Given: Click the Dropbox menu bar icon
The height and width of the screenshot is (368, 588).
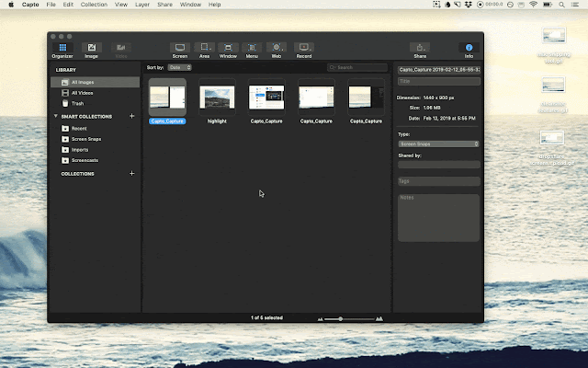Looking at the screenshot, I should point(468,5).
